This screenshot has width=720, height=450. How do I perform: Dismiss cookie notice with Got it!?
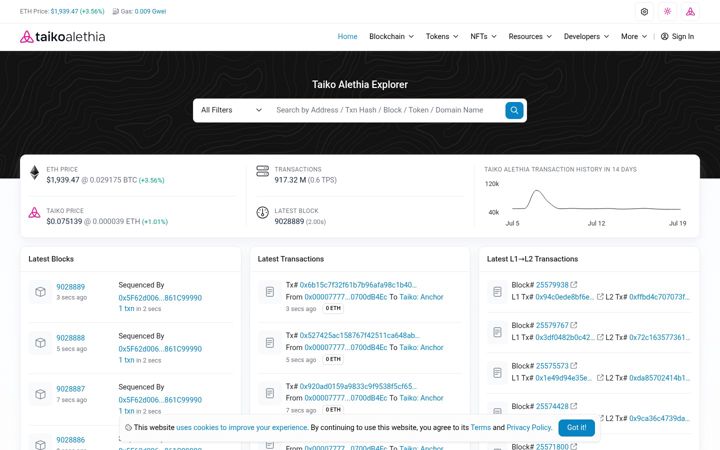point(576,428)
